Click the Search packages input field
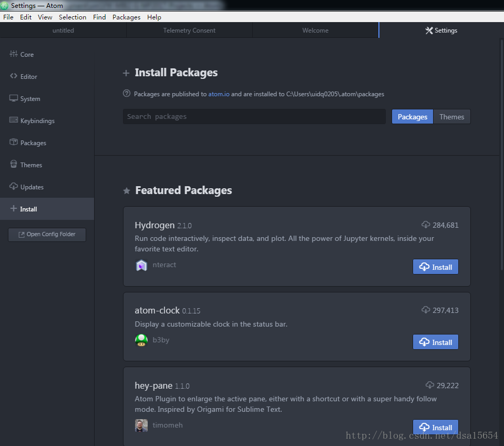 (254, 116)
